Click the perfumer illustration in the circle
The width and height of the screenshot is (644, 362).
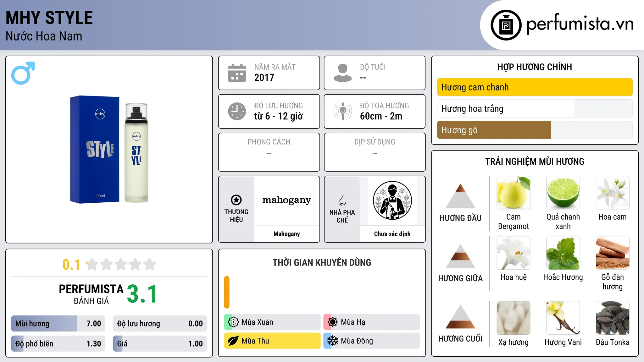coord(392,200)
